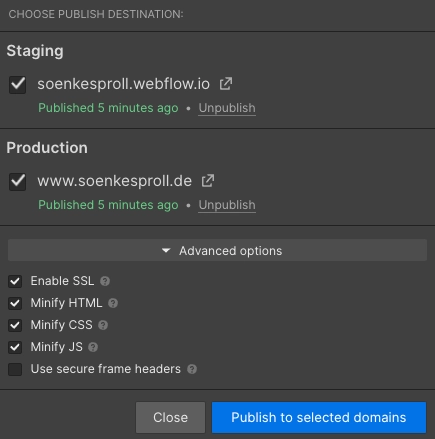Uncheck the www.soenkesproll.de production checkbox
The height and width of the screenshot is (439, 435).
(x=17, y=182)
